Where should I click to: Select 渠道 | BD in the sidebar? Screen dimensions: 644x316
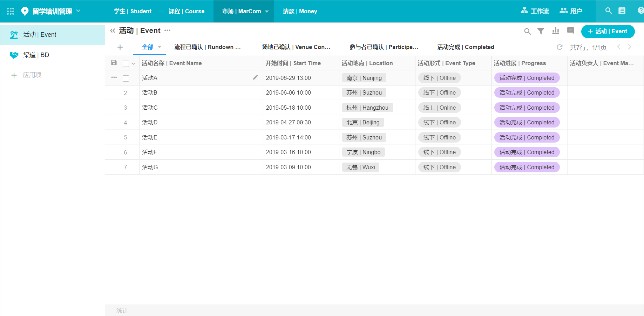[x=36, y=55]
